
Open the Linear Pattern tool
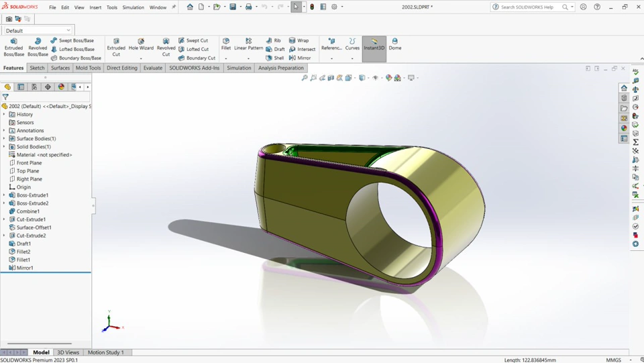(x=248, y=44)
